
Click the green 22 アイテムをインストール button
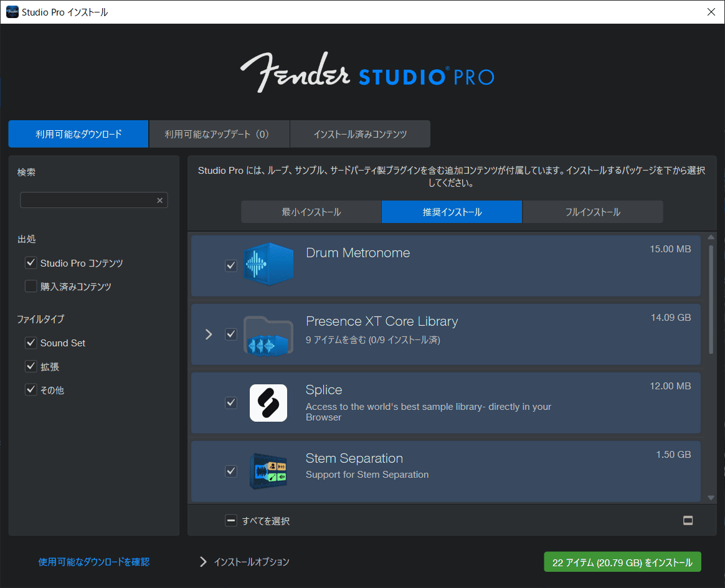[x=622, y=561]
